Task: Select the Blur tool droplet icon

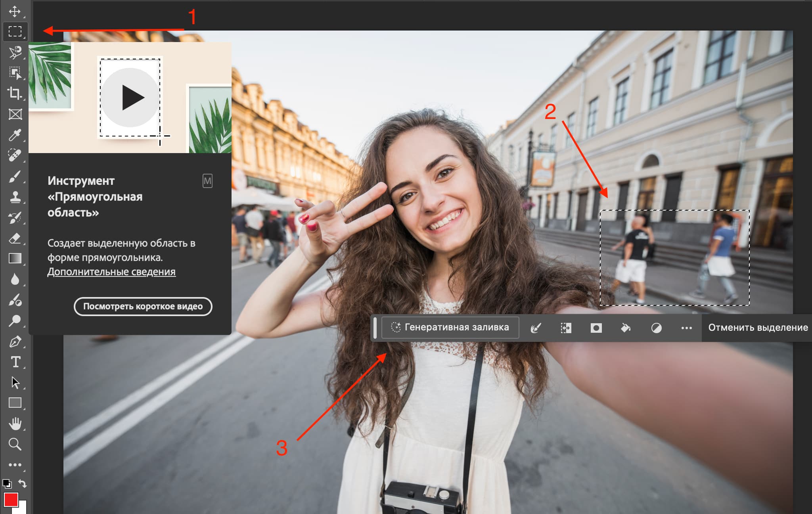Action: 15,279
